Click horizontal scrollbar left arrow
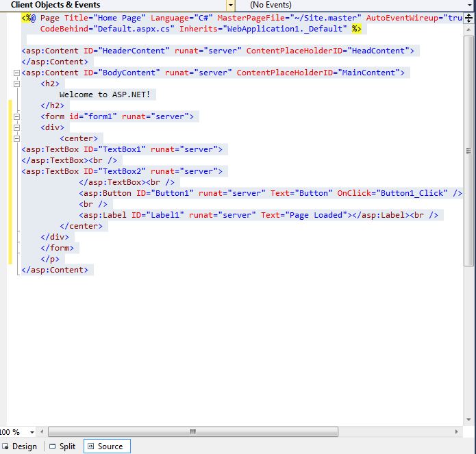476x454 pixels. tap(42, 431)
